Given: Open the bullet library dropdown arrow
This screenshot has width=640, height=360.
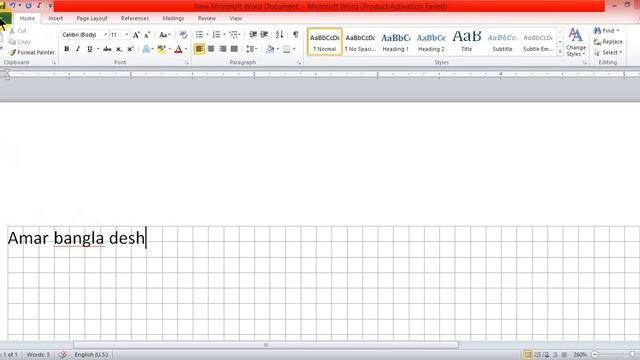Looking at the screenshot, I should [x=207, y=35].
